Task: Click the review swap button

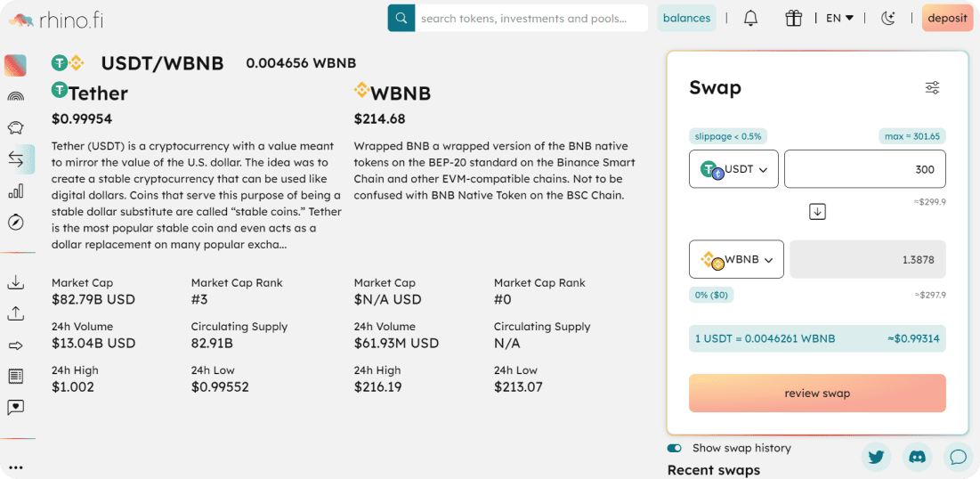Action: tap(817, 394)
